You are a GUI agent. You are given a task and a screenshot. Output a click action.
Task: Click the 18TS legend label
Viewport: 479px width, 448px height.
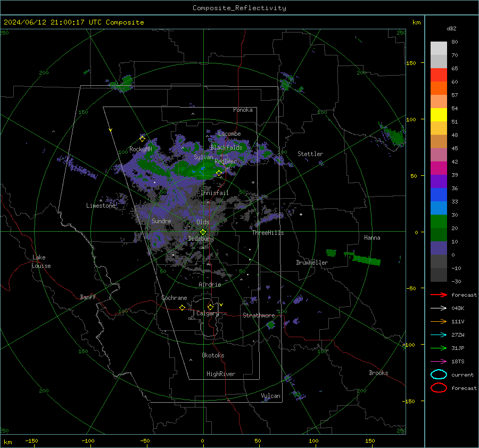458,362
